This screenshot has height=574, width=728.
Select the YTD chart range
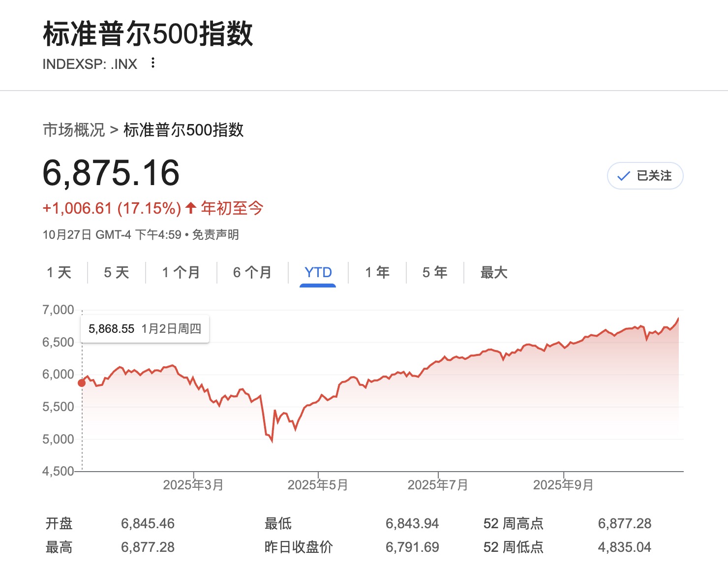317,272
